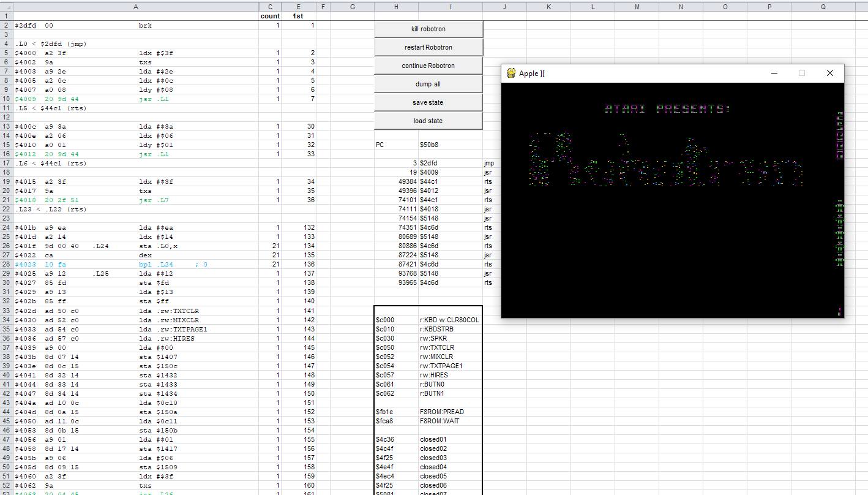Select column A header

pyautogui.click(x=135, y=7)
